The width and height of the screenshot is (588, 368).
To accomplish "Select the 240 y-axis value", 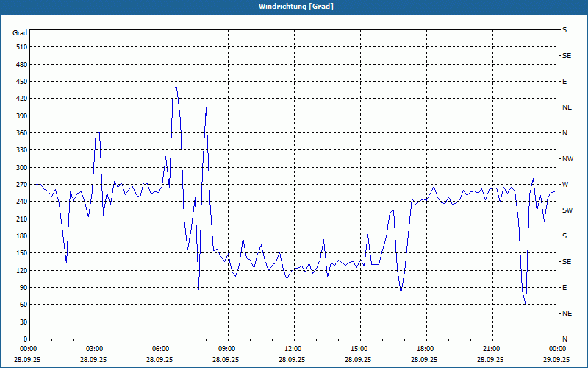I will (22, 202).
